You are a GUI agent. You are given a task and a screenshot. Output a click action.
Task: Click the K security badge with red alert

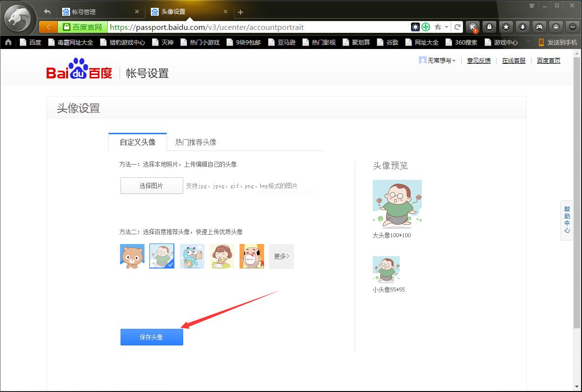coord(472,27)
